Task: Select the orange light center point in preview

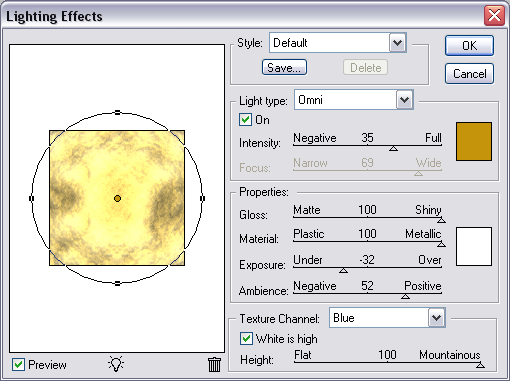Action: click(117, 198)
